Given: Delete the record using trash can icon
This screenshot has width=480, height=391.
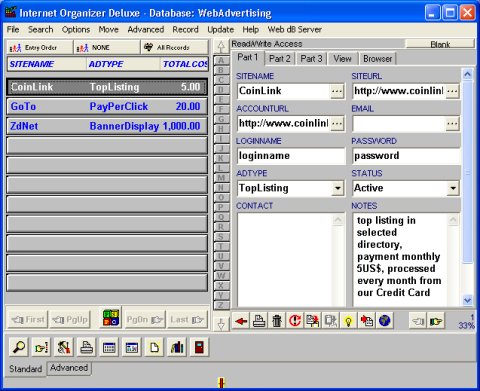Looking at the screenshot, I should click(277, 321).
